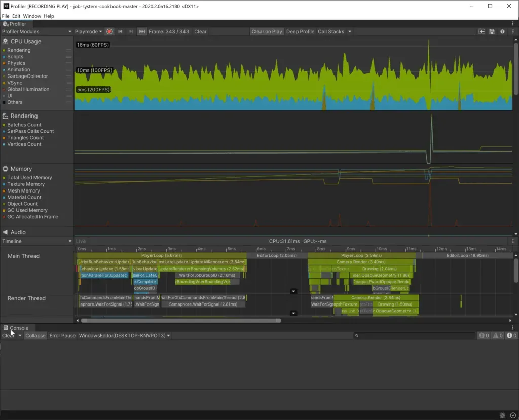Enable Deep Profile mode
The image size is (519, 420).
pos(300,31)
